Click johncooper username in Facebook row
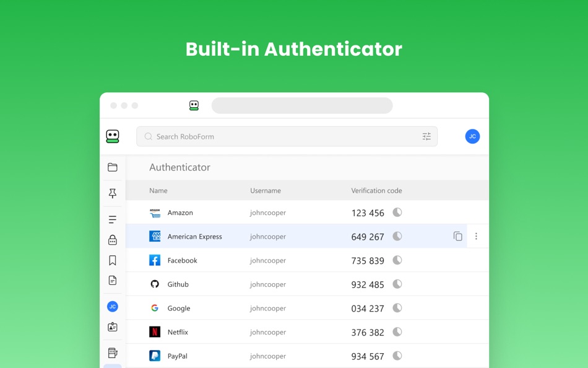 click(268, 260)
